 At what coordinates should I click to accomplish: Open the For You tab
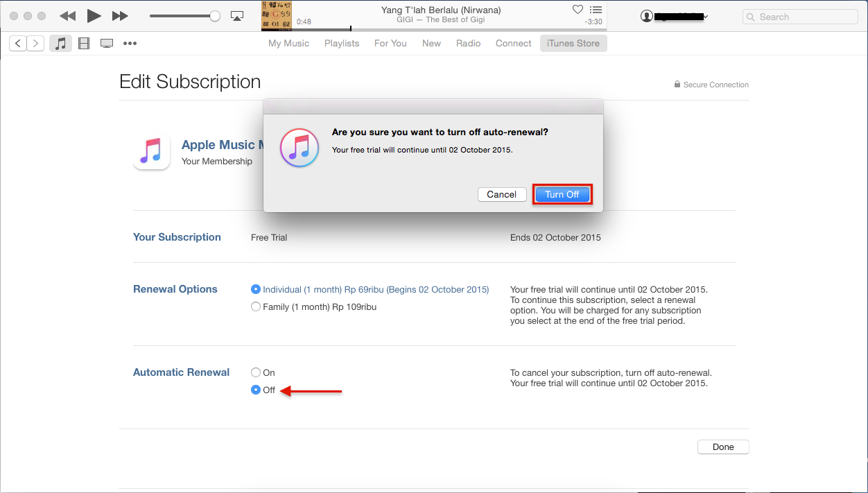pyautogui.click(x=390, y=43)
